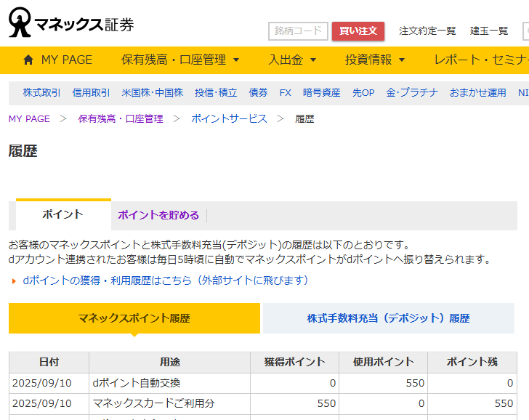Open 注文約定一覧 link
The width and height of the screenshot is (529, 420).
pos(427,31)
